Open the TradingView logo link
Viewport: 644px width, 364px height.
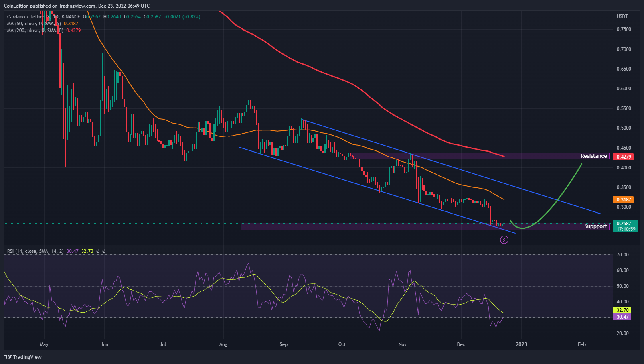(x=23, y=357)
